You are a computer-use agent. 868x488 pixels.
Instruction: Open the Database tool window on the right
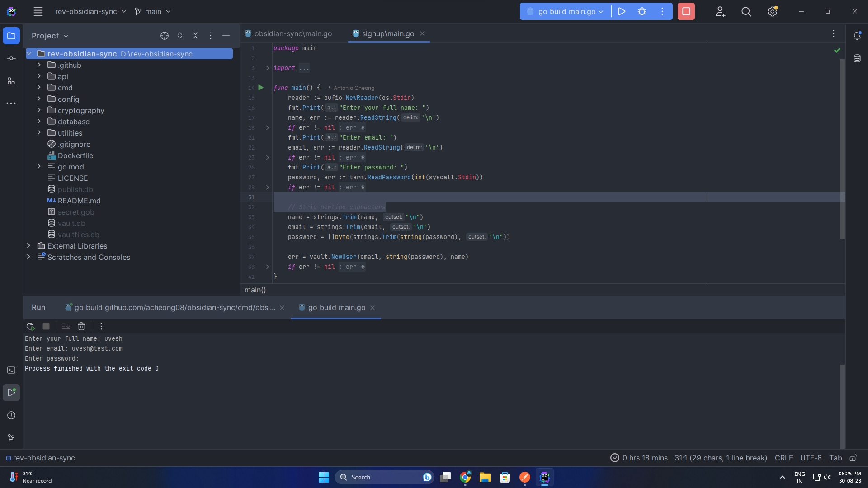click(858, 58)
